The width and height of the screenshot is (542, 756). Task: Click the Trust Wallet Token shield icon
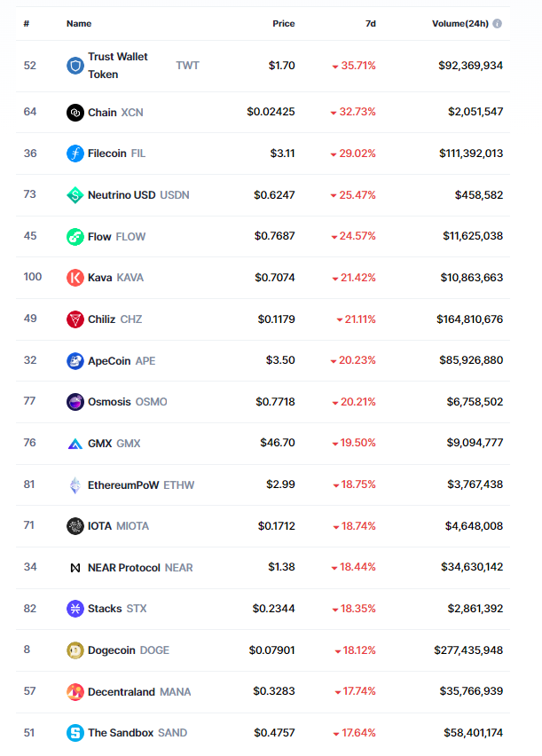point(75,66)
